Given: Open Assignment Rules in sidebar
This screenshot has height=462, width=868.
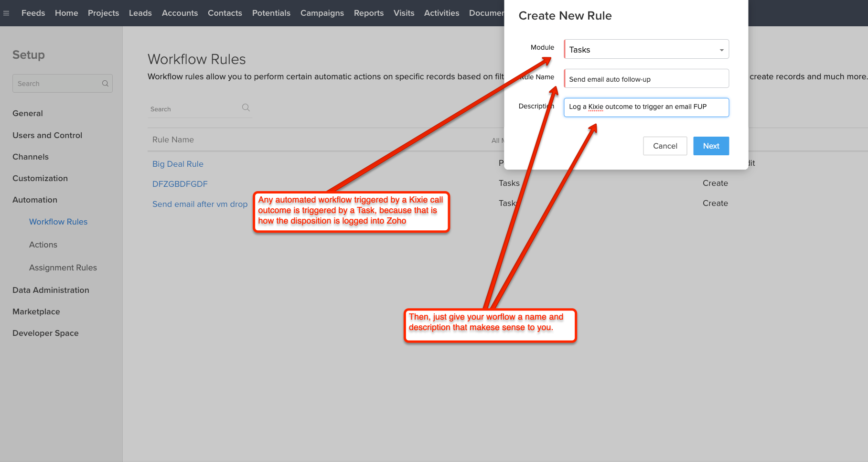Looking at the screenshot, I should [x=63, y=268].
